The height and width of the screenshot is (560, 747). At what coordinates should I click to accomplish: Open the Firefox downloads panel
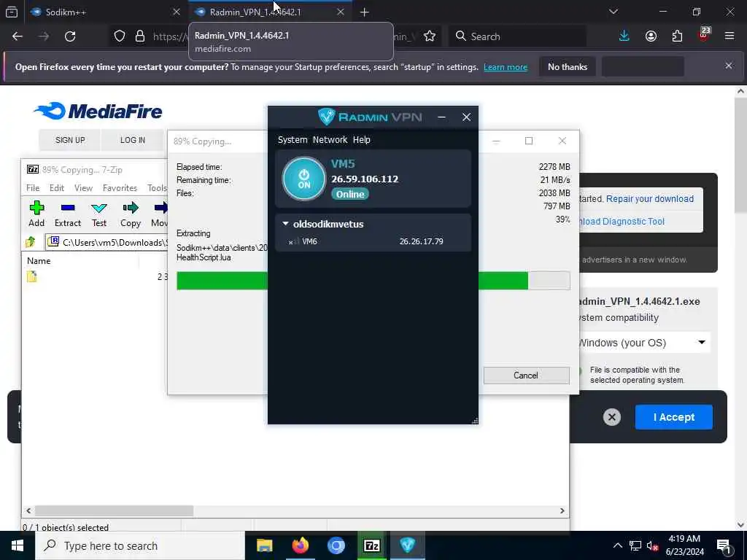[624, 36]
